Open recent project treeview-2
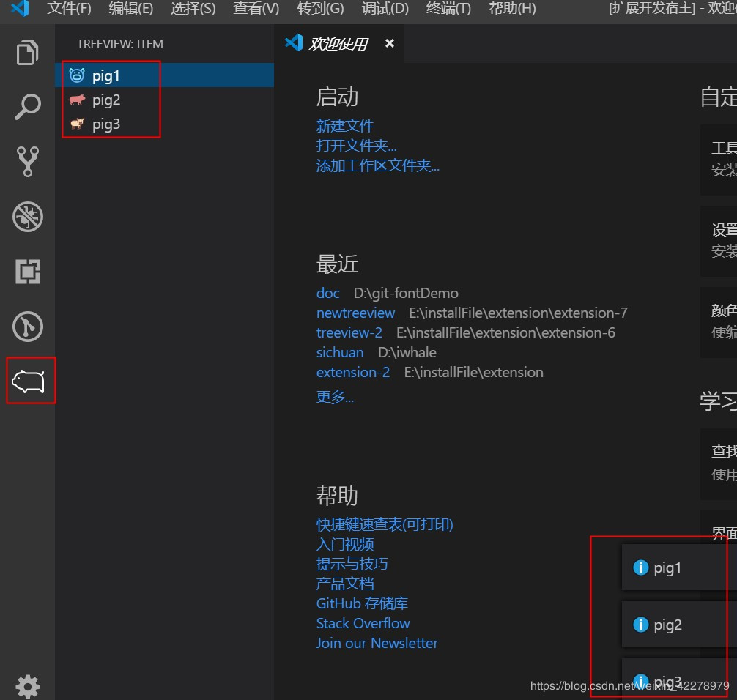 tap(349, 332)
